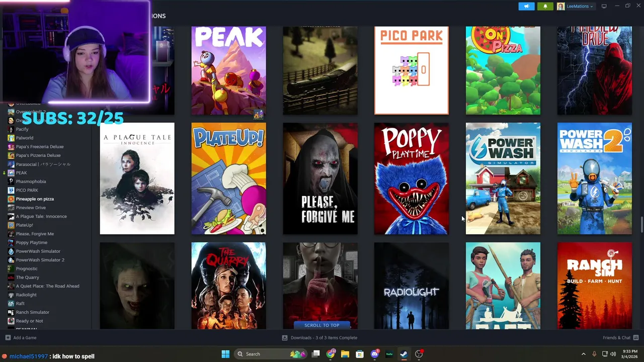
Task: Open the Steam announcements megaphone button
Action: tap(526, 6)
